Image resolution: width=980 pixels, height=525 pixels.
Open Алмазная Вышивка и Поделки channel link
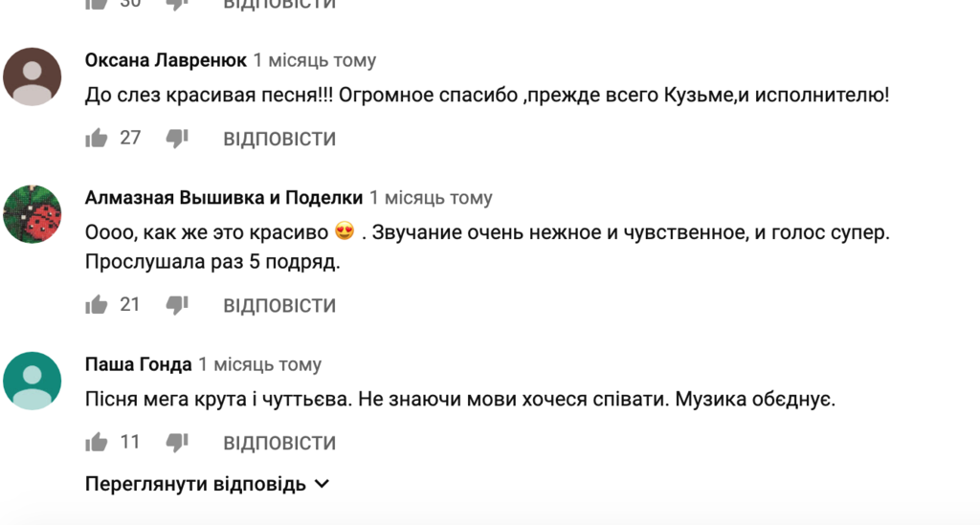click(224, 198)
